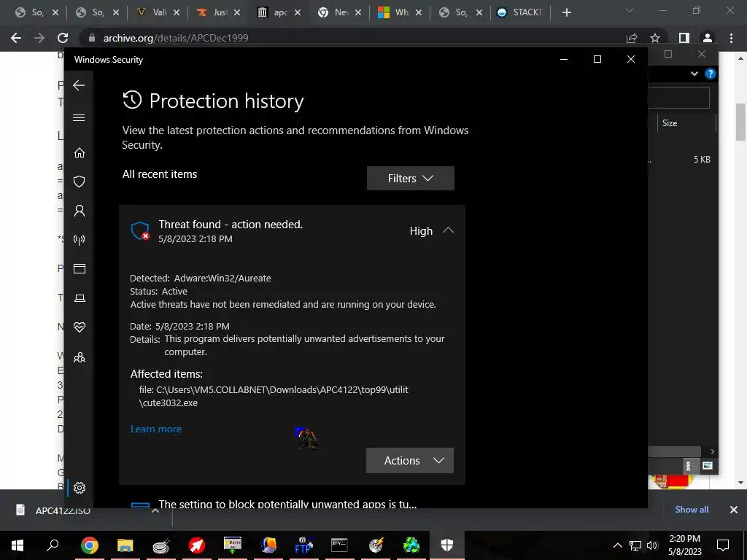Open Virus & threat protection shield icon

[x=79, y=182]
